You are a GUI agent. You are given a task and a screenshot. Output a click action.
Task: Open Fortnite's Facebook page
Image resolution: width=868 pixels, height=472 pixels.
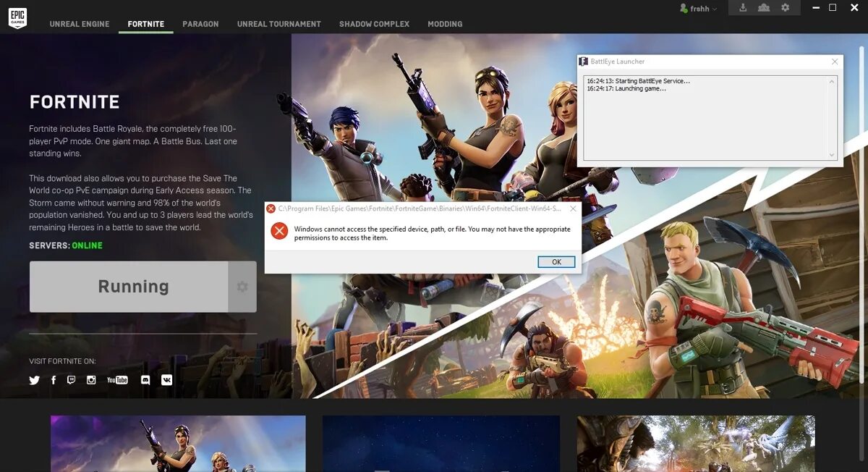[x=54, y=380]
